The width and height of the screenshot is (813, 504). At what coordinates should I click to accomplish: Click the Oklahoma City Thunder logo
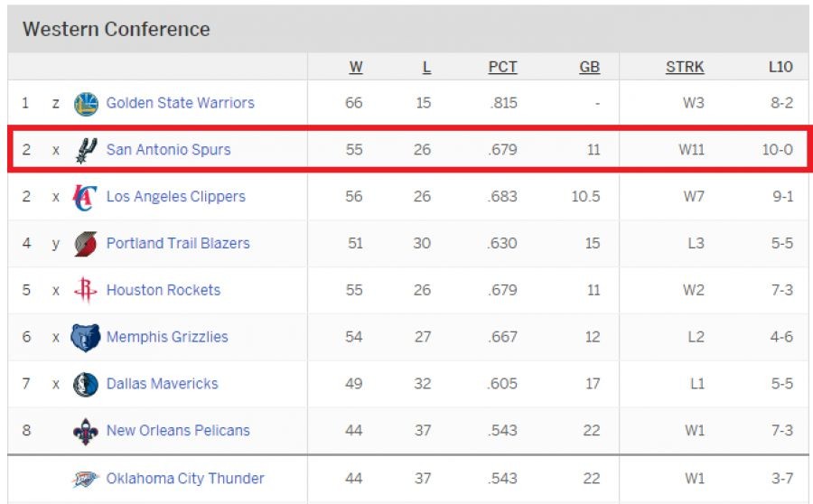85,479
